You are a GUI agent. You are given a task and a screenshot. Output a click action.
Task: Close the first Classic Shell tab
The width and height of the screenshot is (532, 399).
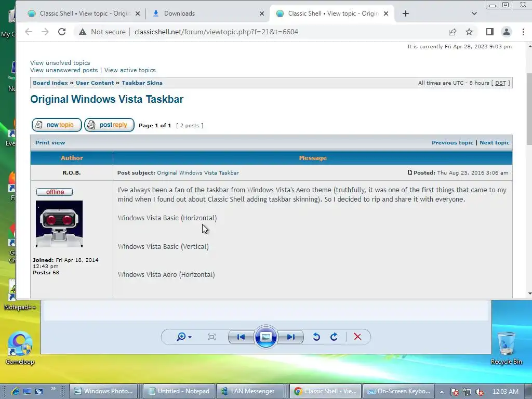pos(137,14)
